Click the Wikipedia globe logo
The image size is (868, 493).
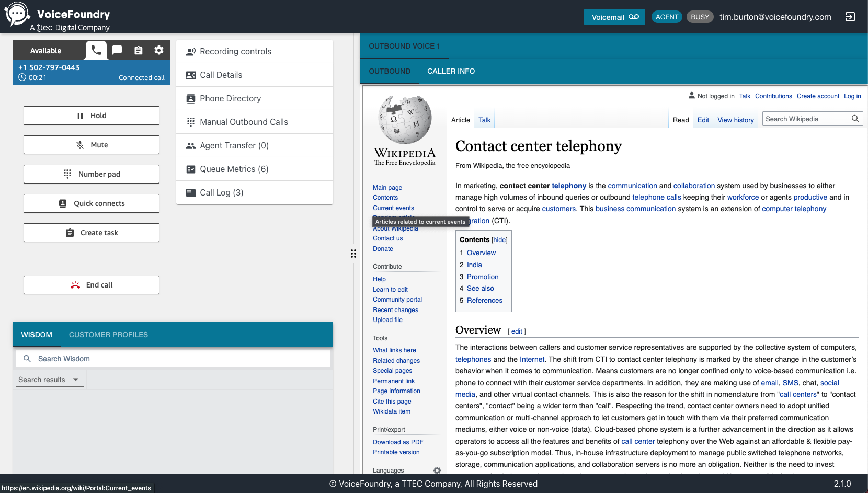click(x=405, y=120)
